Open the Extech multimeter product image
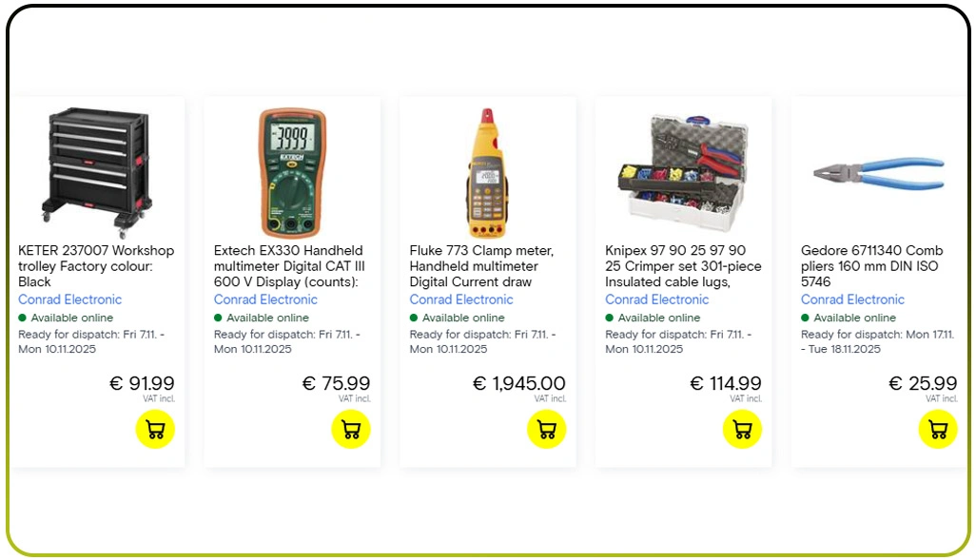Screen dimensions: 976x560 coord(292,167)
